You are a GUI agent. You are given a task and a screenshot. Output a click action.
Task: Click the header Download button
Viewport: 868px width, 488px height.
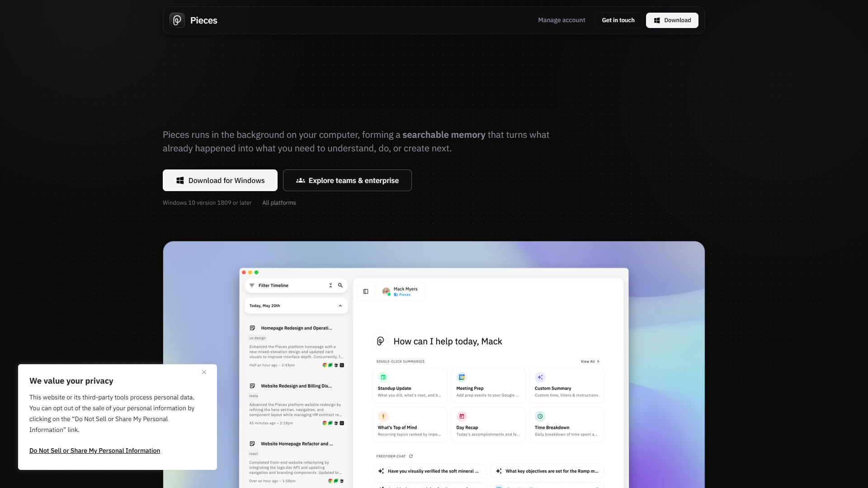pyautogui.click(x=672, y=20)
